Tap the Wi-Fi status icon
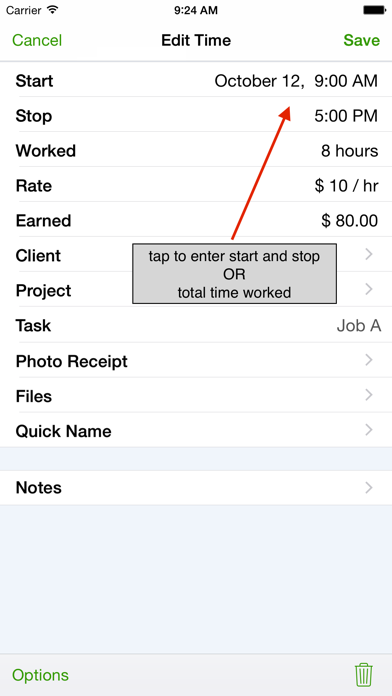392x696 pixels. click(53, 10)
